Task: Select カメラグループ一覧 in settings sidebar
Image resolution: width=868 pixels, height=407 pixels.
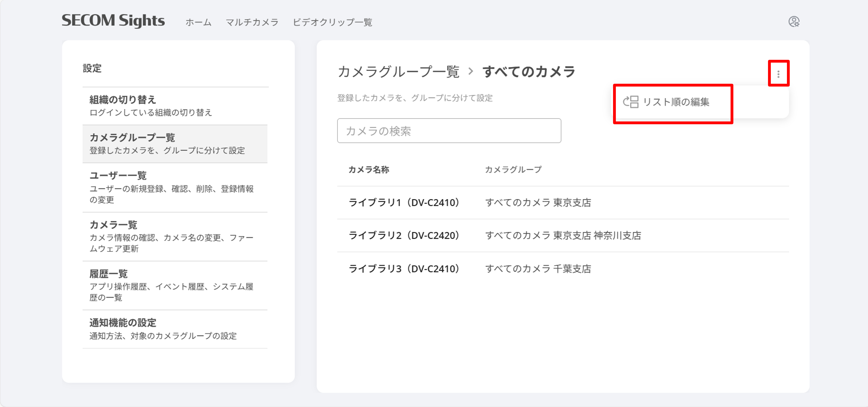Action: click(x=175, y=144)
